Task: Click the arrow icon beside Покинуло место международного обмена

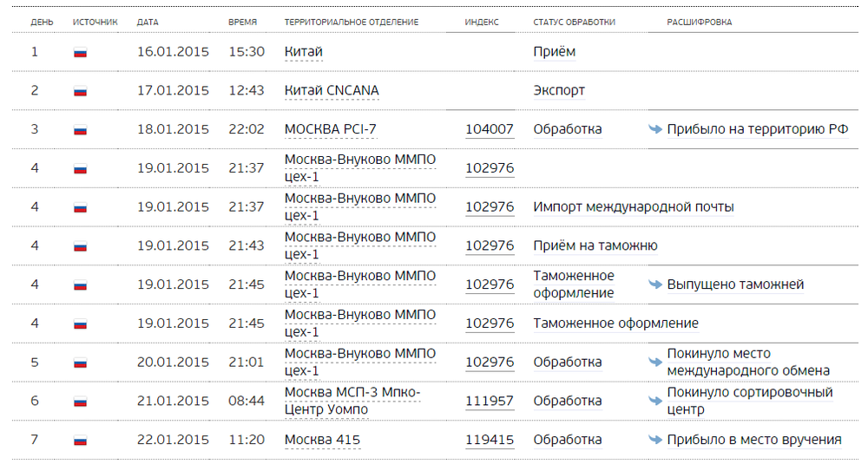Action: 655,363
